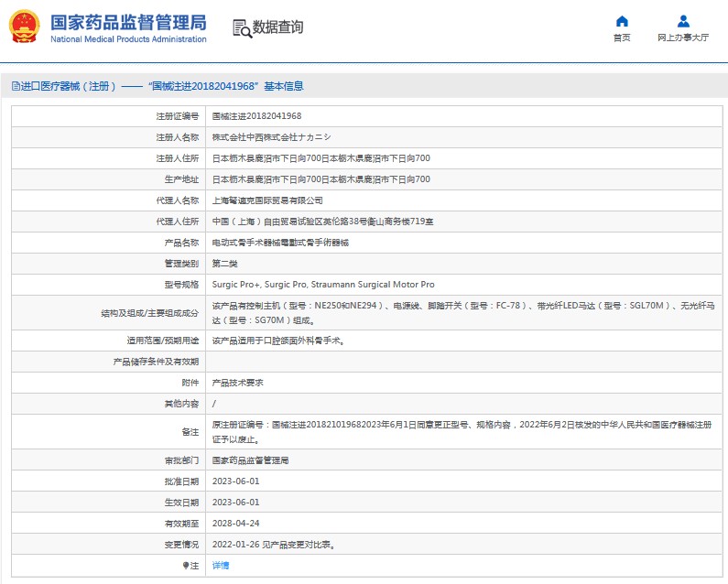Click the 型号规格 label cell

pos(109,285)
